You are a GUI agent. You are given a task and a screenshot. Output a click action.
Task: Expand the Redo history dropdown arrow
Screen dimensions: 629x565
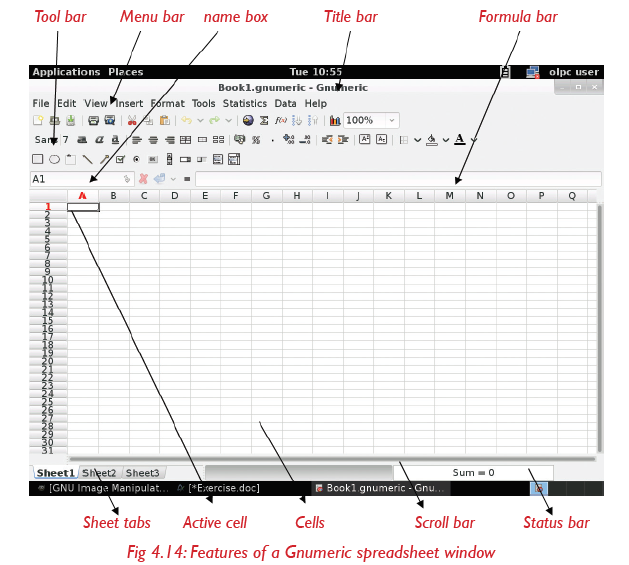[228, 120]
